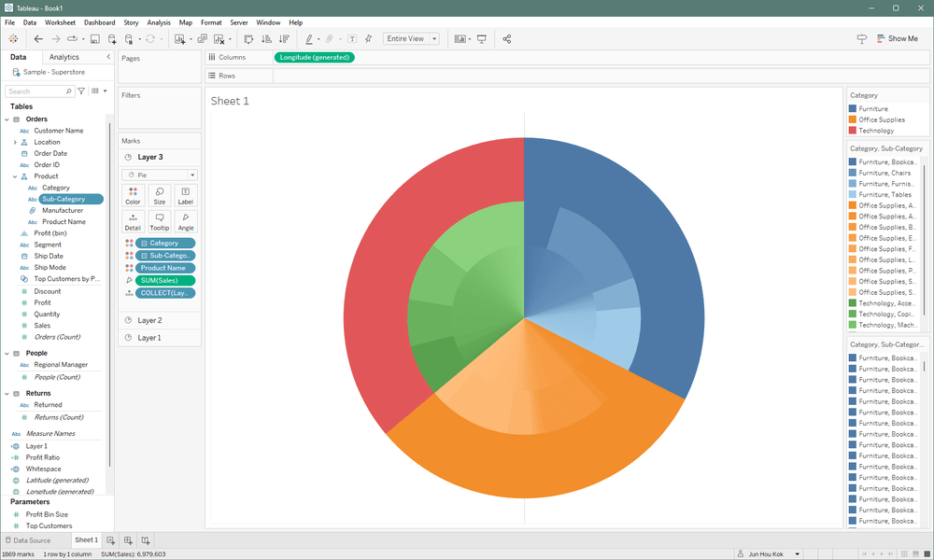Open the Worksheet menu
The height and width of the screenshot is (560, 934).
(x=61, y=22)
